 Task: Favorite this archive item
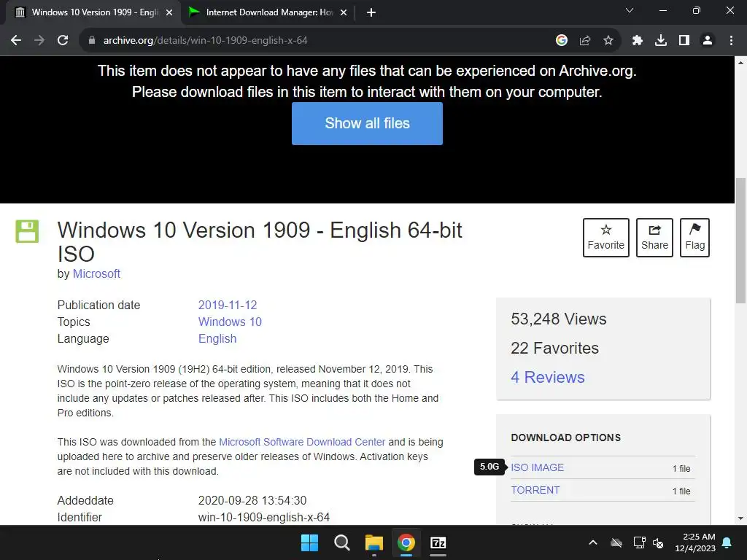(606, 238)
